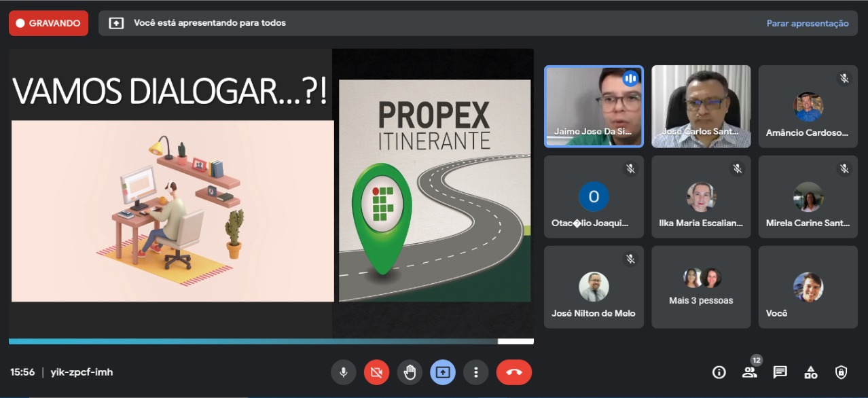This screenshot has width=868, height=398.
Task: Open the activities shapes icon
Action: point(810,372)
